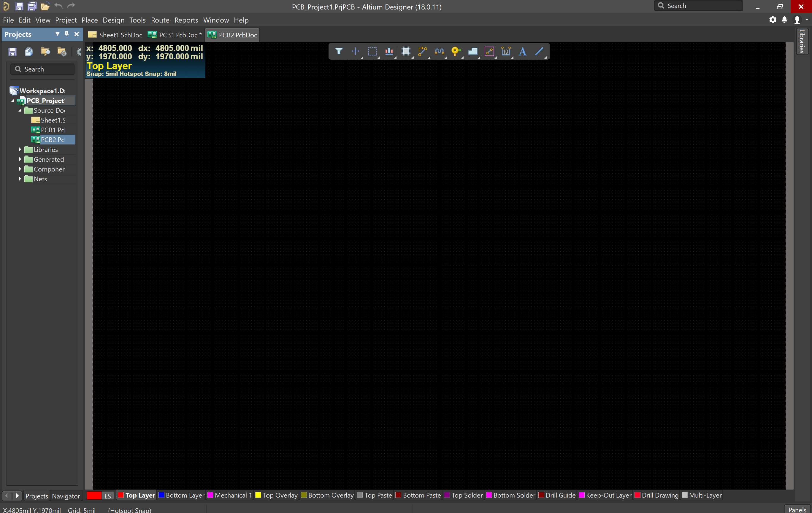The height and width of the screenshot is (513, 812).
Task: Expand the Libraries folder
Action: pyautogui.click(x=20, y=149)
